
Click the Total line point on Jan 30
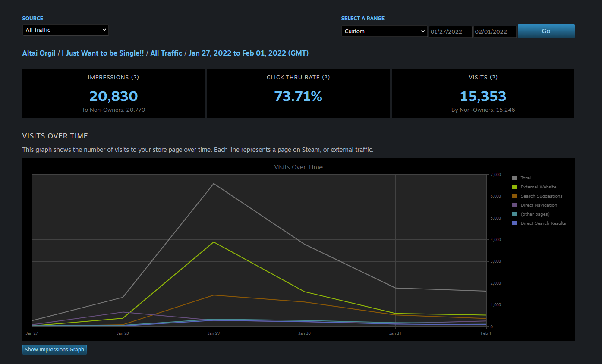click(x=305, y=245)
